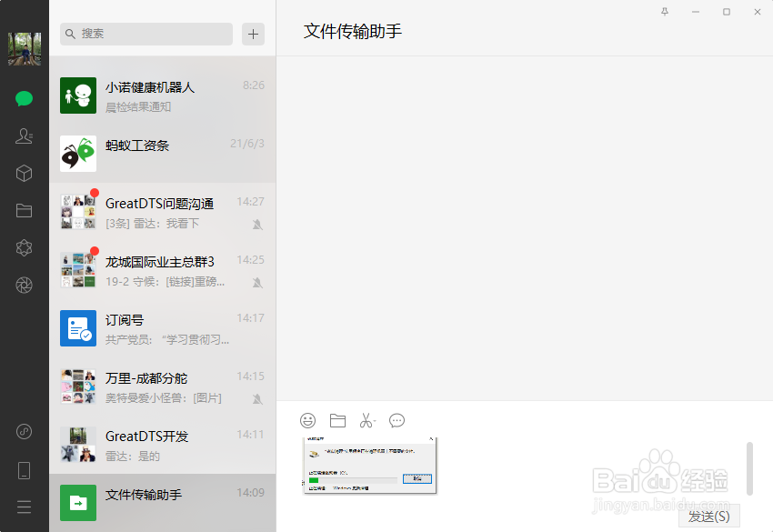This screenshot has width=773, height=532.
Task: Click the profile avatar photo
Action: (x=25, y=49)
